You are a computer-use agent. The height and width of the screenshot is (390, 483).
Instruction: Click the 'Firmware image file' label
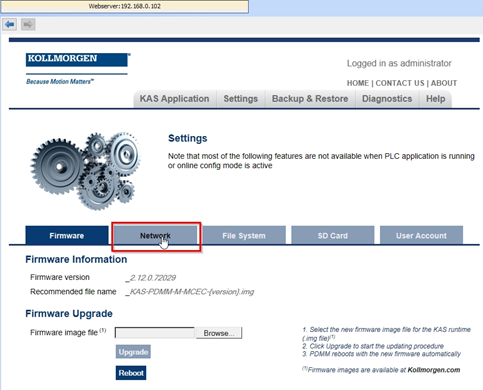point(68,332)
